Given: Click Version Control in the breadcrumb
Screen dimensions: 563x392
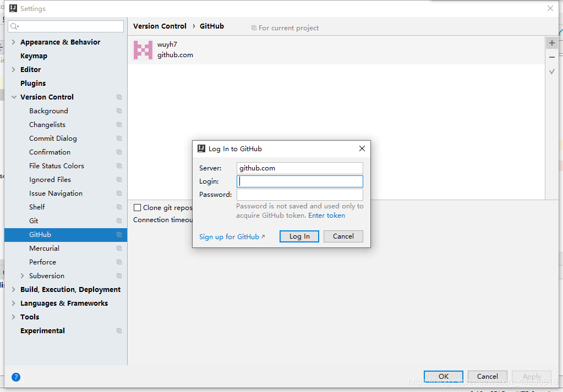Looking at the screenshot, I should [x=160, y=26].
